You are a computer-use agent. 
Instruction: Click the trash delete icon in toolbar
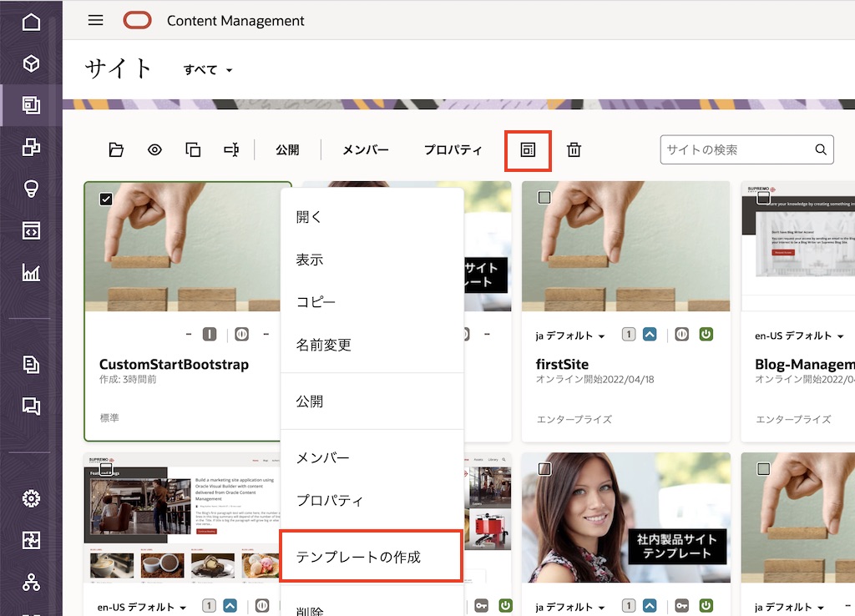tap(574, 150)
